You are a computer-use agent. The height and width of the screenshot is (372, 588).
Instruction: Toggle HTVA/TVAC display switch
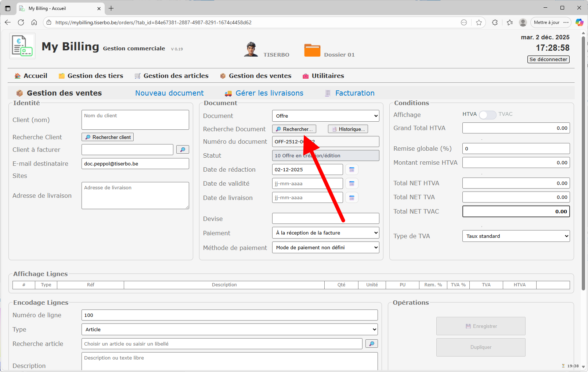click(x=487, y=115)
